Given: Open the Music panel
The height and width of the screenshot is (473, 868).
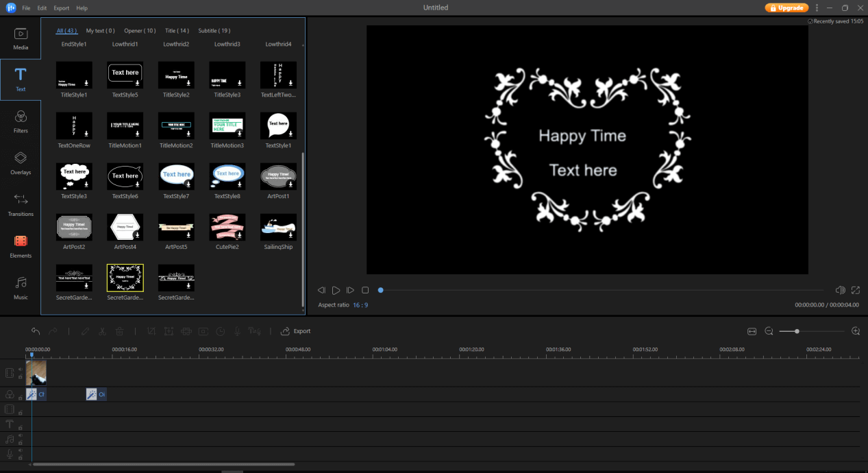Looking at the screenshot, I should (21, 287).
